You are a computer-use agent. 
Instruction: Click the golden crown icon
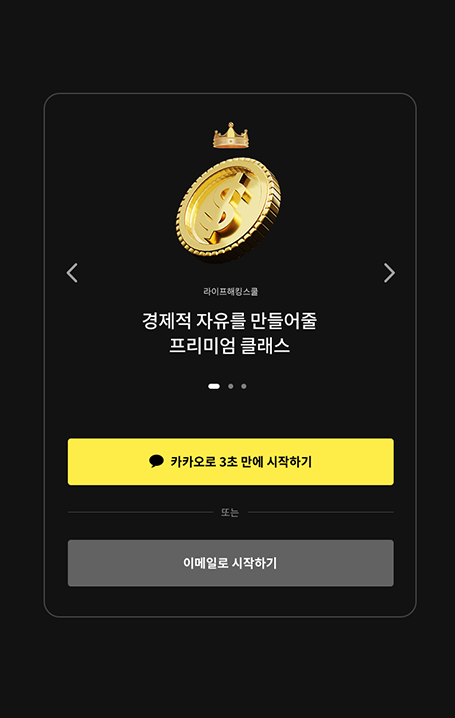pos(231,136)
